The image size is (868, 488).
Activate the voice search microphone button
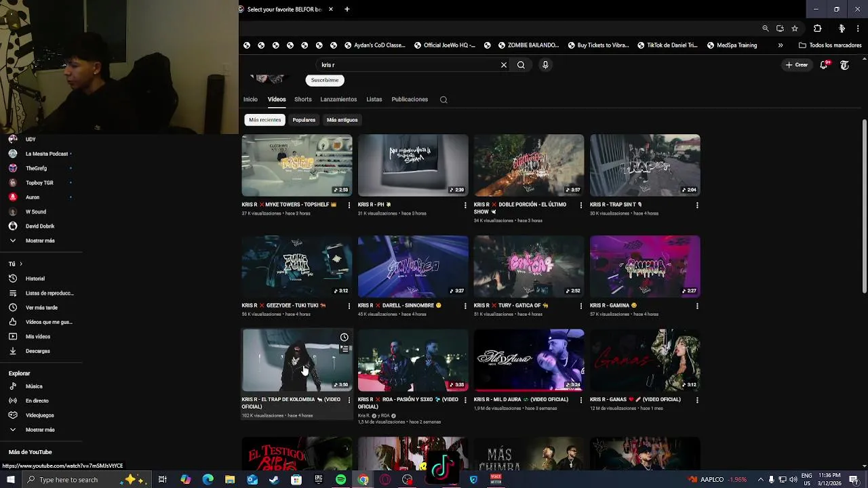pyautogui.click(x=545, y=65)
